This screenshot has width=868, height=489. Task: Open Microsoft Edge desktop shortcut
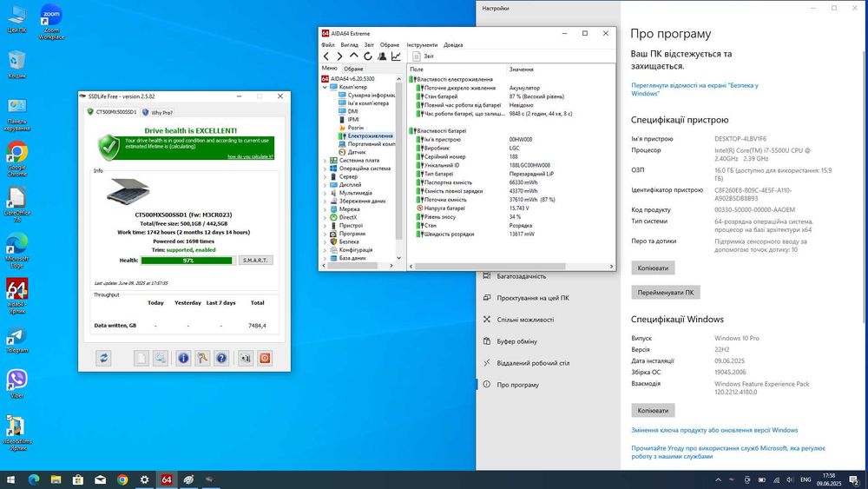(17, 250)
